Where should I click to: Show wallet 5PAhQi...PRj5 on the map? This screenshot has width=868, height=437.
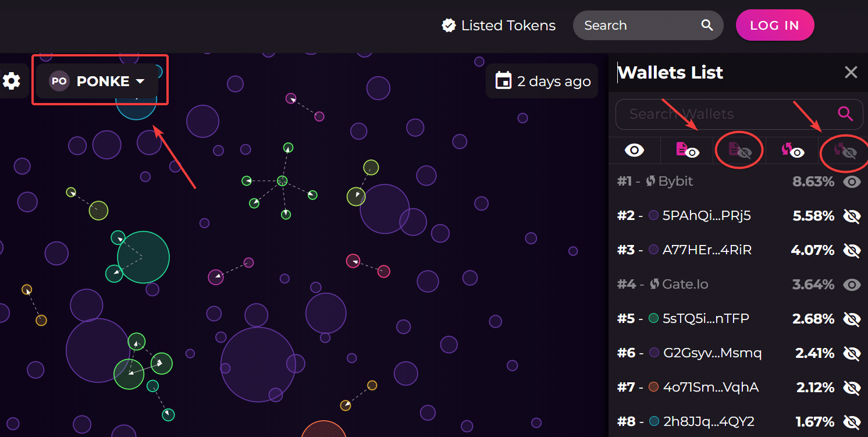(852, 216)
